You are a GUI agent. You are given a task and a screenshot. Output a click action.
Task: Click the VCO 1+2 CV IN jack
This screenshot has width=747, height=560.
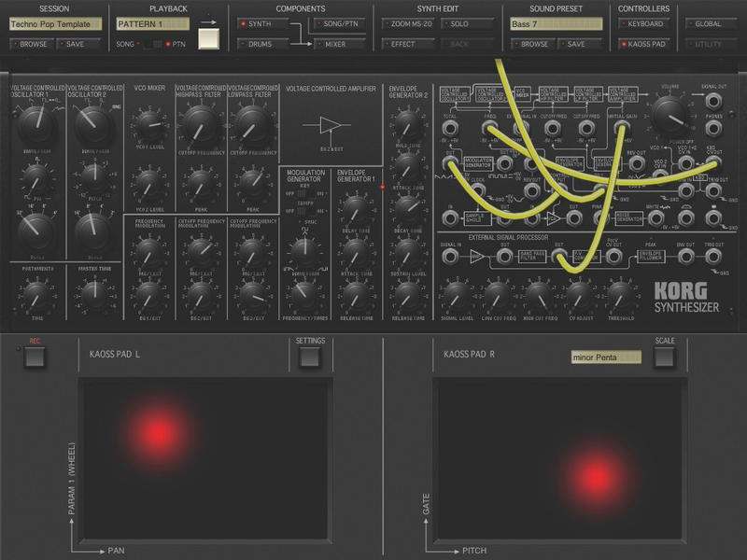click(685, 163)
